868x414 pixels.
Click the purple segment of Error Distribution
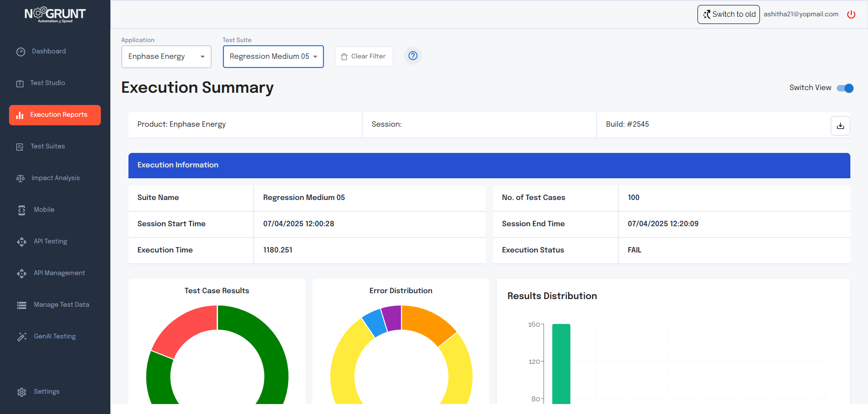(x=392, y=318)
